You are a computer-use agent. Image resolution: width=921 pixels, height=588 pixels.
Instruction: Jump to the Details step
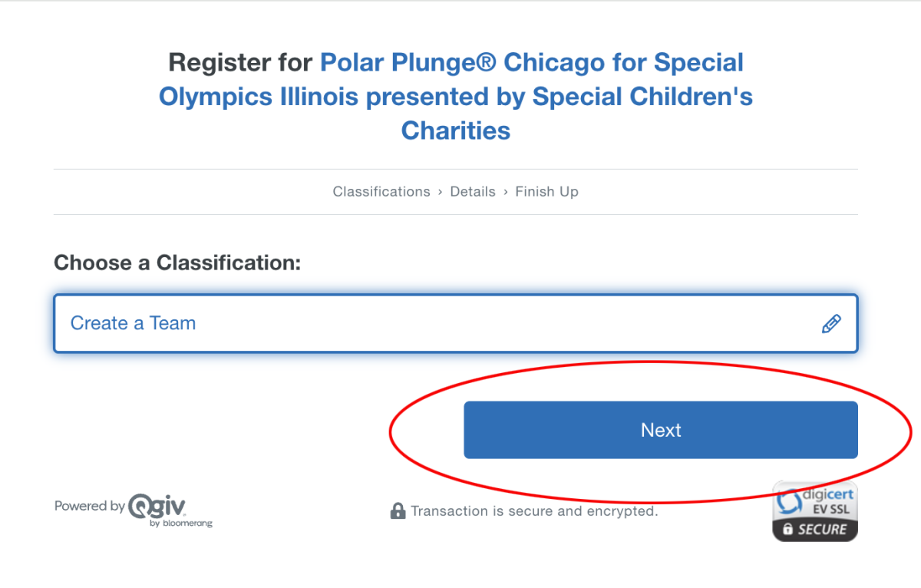point(472,192)
